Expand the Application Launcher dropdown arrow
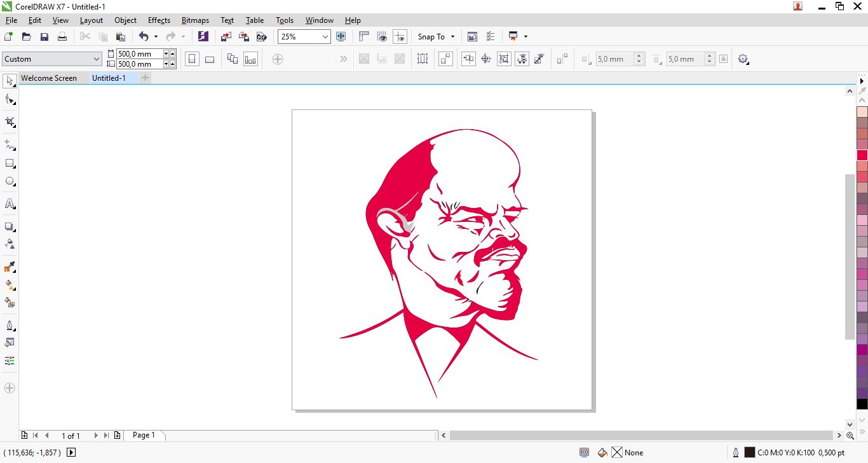The height and width of the screenshot is (463, 868). (526, 37)
